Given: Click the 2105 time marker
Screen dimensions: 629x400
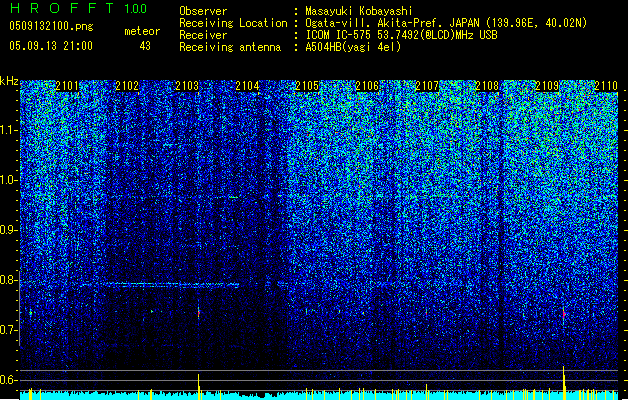Looking at the screenshot, I should pyautogui.click(x=307, y=86).
